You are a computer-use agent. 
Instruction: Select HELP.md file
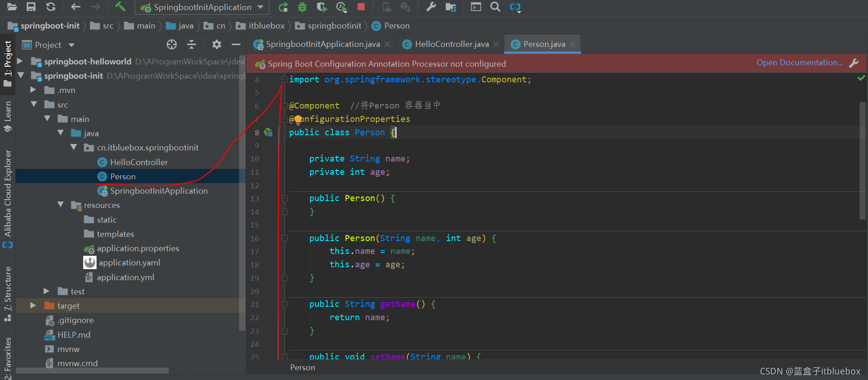(74, 335)
